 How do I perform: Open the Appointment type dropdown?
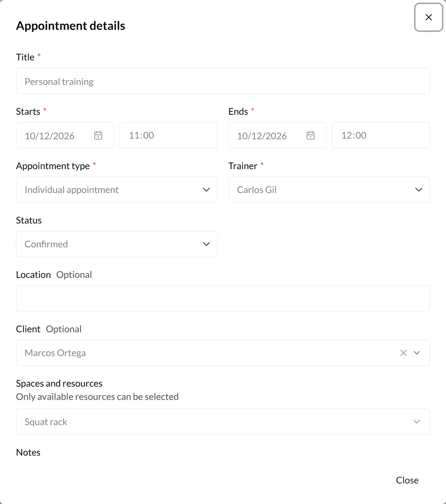(x=117, y=190)
